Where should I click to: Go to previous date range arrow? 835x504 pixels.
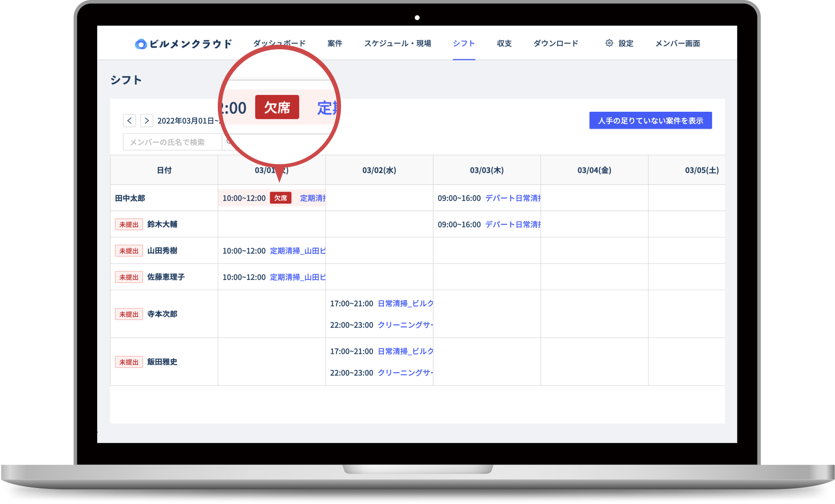tap(130, 120)
